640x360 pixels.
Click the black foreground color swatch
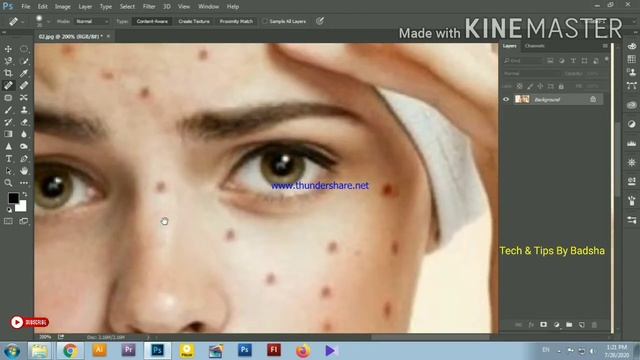click(13, 198)
